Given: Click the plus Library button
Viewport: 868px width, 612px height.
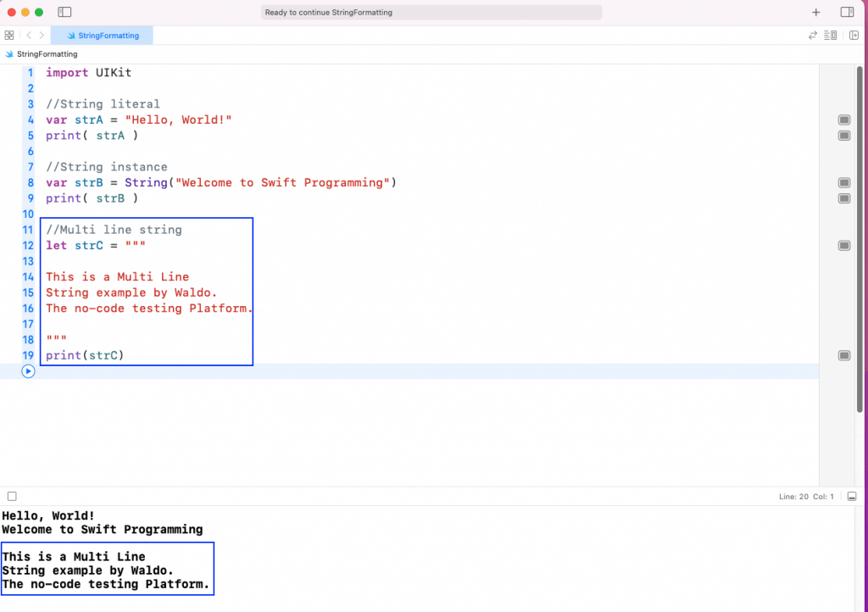Looking at the screenshot, I should [815, 12].
